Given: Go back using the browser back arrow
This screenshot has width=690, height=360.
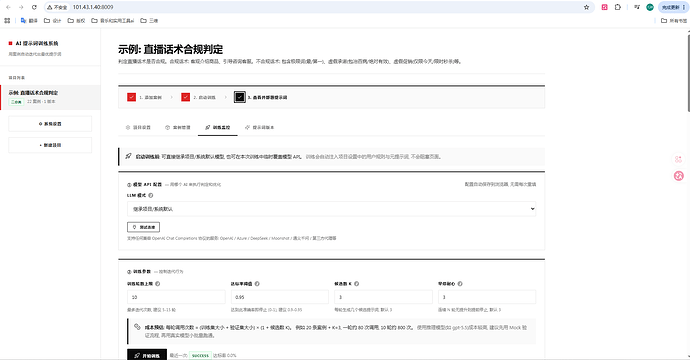Looking at the screenshot, I should coord(8,7).
